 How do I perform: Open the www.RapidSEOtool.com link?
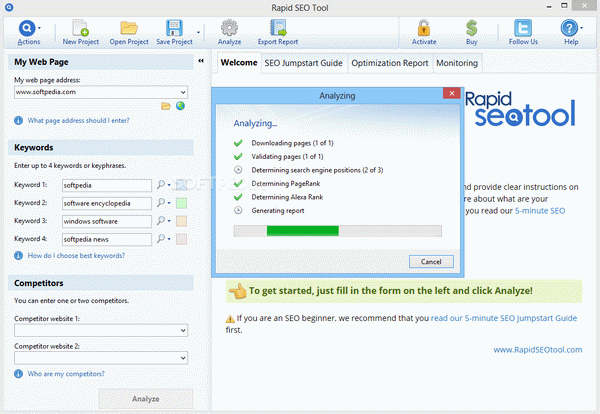(538, 350)
